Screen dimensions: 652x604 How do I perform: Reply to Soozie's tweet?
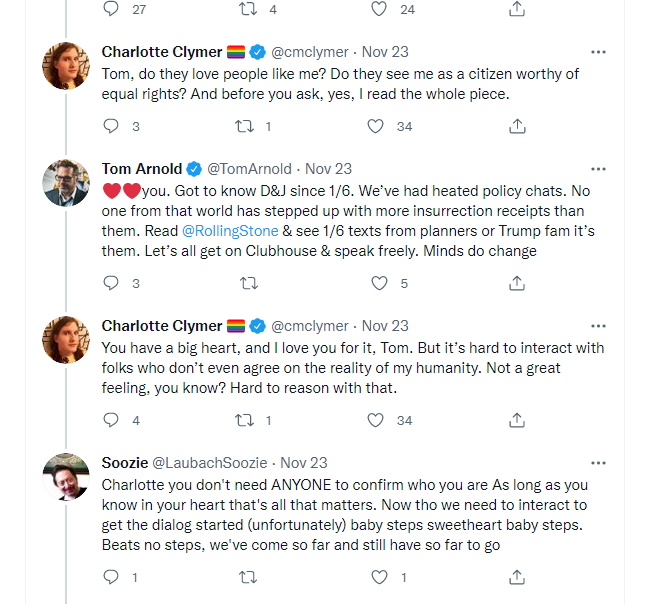click(111, 577)
